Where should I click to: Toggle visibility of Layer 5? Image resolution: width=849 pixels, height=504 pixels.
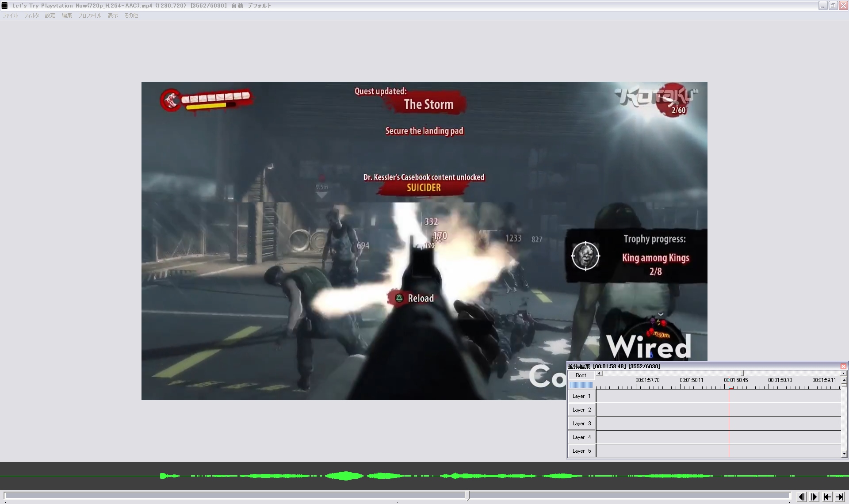[x=581, y=451]
